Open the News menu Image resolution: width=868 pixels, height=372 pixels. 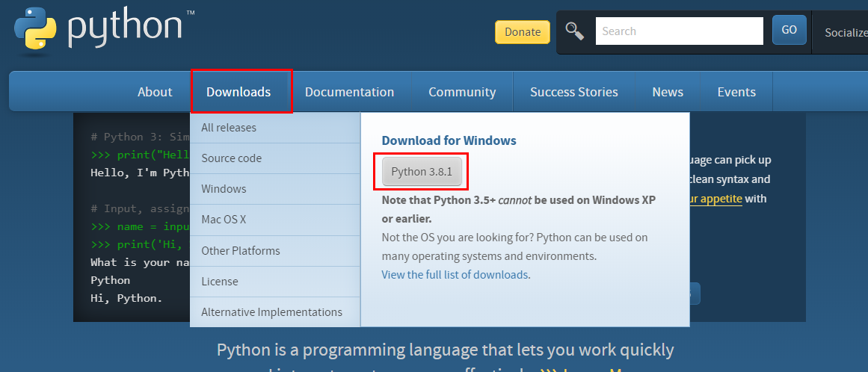coord(668,92)
